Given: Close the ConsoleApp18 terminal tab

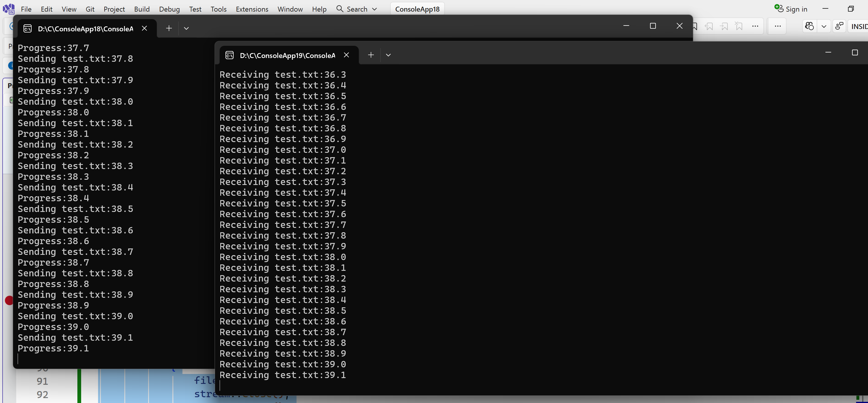Looking at the screenshot, I should click(144, 28).
